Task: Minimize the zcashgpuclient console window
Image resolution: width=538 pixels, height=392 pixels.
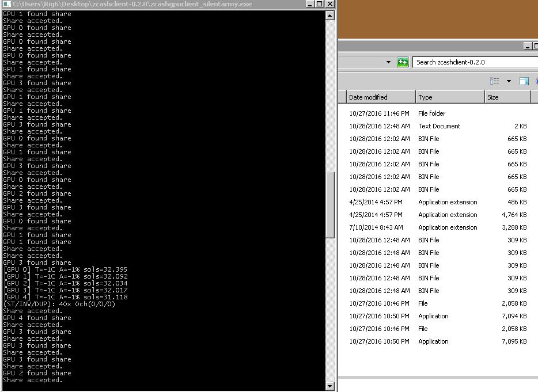Action: [x=310, y=4]
